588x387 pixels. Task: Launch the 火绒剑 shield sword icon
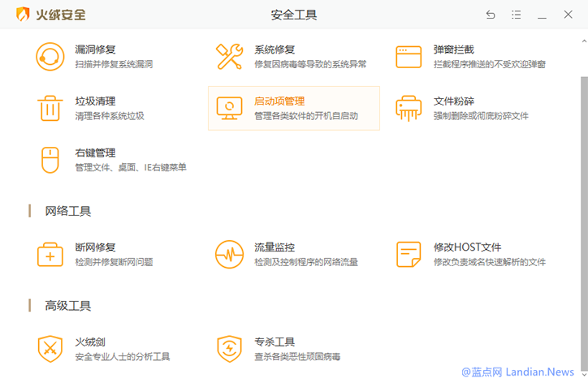click(x=50, y=349)
